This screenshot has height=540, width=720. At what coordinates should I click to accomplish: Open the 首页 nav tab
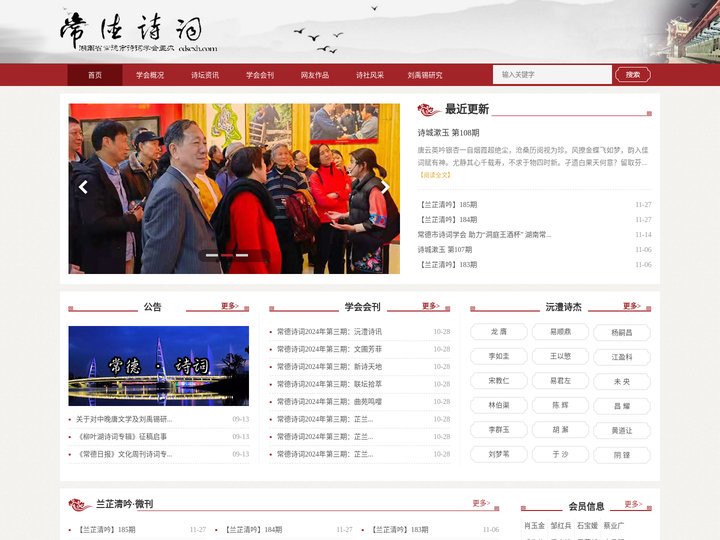point(95,75)
